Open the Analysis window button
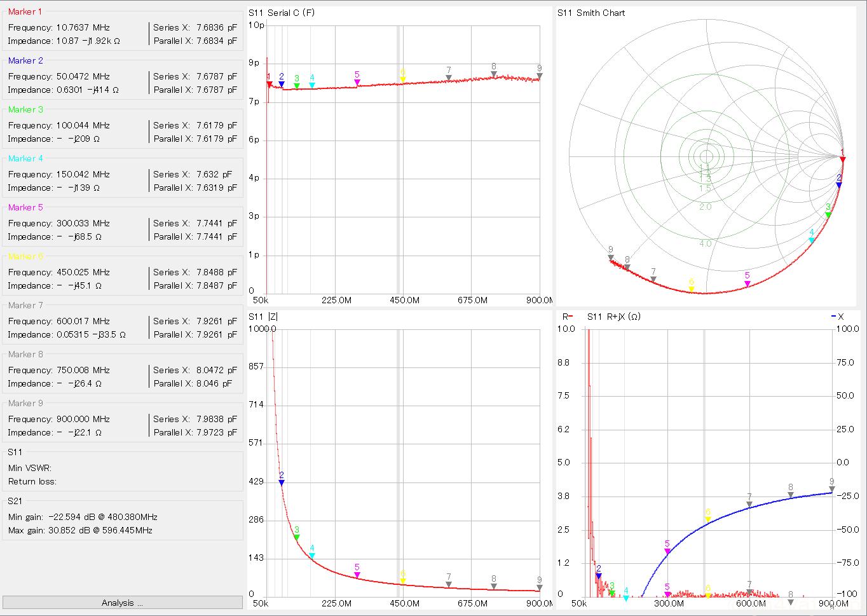The width and height of the screenshot is (867, 616). [123, 603]
